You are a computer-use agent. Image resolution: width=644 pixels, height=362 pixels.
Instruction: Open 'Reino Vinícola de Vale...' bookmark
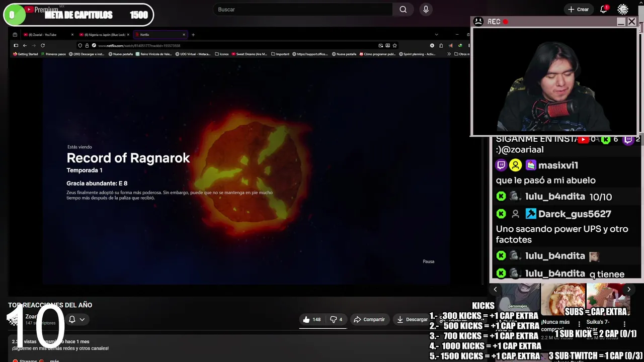pyautogui.click(x=153, y=54)
